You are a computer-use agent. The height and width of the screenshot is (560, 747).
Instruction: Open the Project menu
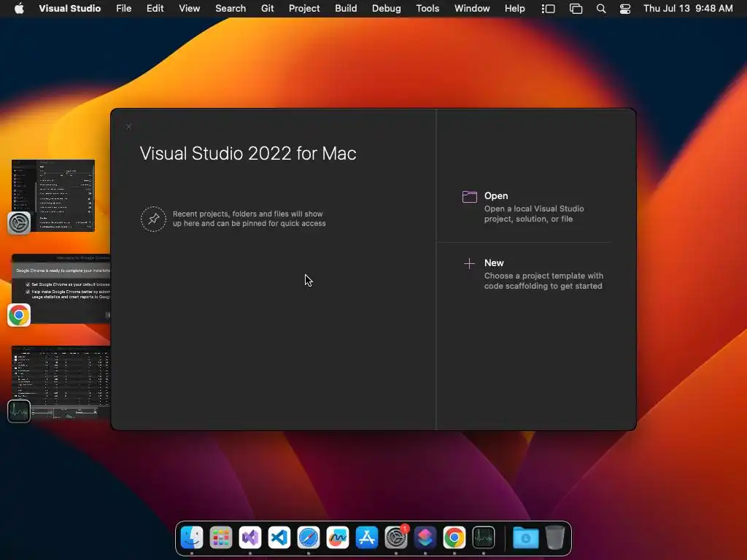304,8
